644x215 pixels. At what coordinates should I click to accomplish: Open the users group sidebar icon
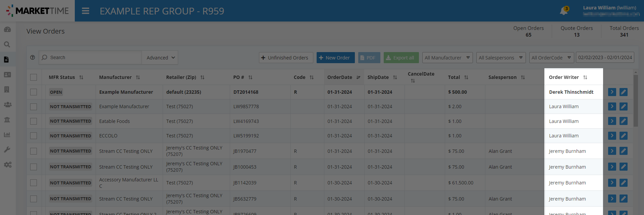7,104
